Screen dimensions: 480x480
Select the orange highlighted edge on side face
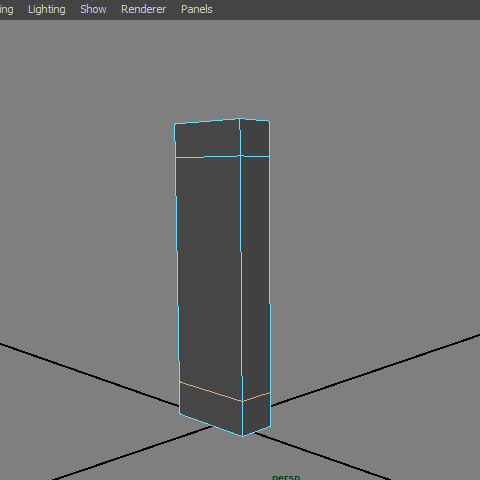[x=256, y=397]
